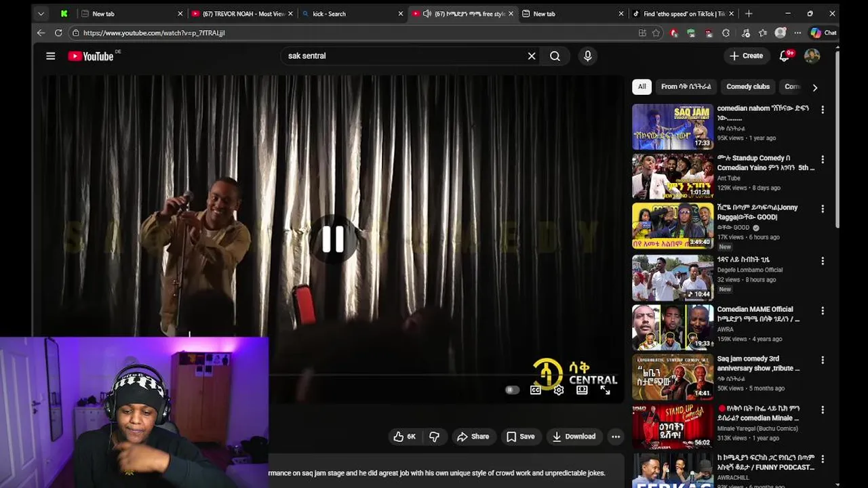Open the YouTube guide hamburger menu

coord(50,56)
